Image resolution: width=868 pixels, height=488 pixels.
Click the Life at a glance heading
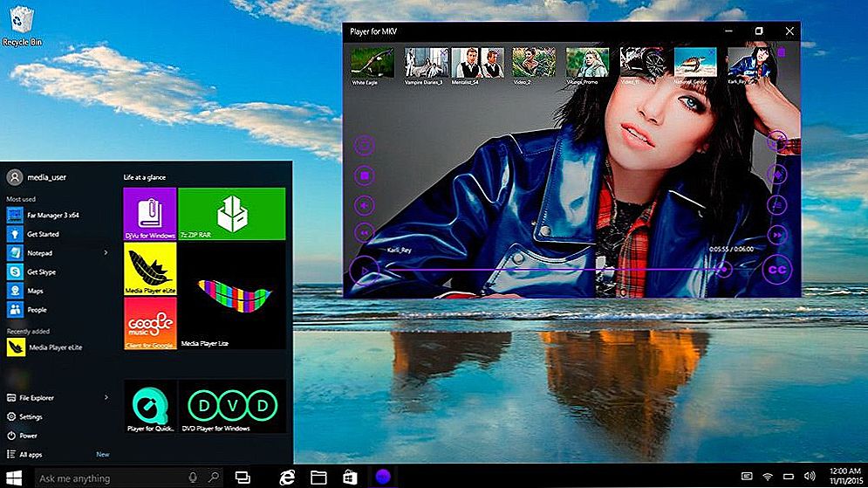[x=145, y=177]
